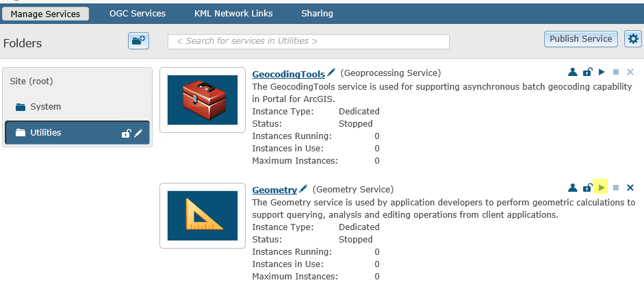Edit GeocodingTools using the pencil icon
The height and width of the screenshot is (289, 644).
point(331,73)
